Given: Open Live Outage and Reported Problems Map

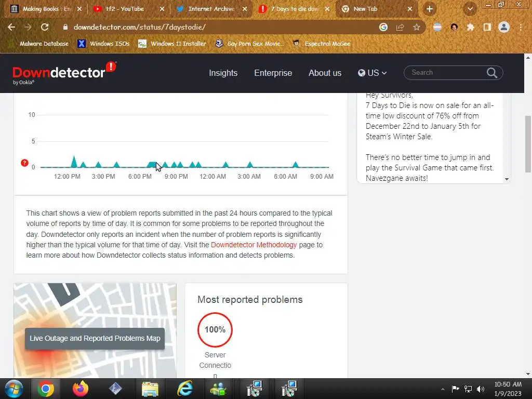Looking at the screenshot, I should pos(95,339).
